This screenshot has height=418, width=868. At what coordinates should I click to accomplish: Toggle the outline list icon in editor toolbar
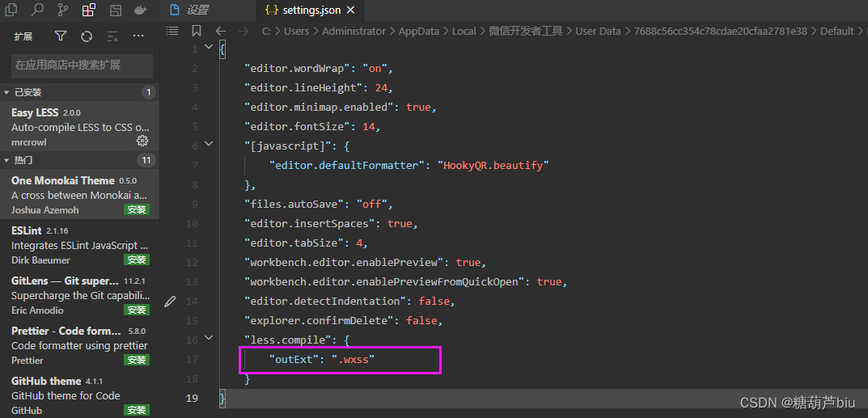coord(173,31)
